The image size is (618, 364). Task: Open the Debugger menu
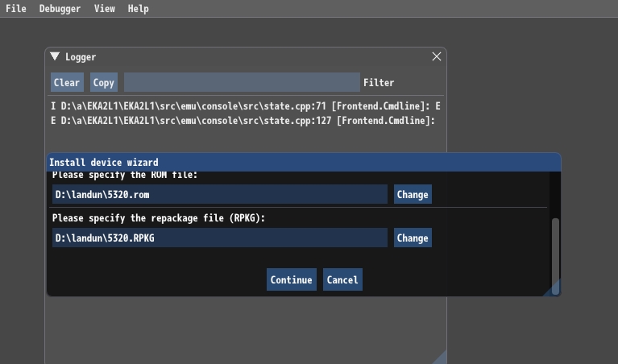coord(60,8)
